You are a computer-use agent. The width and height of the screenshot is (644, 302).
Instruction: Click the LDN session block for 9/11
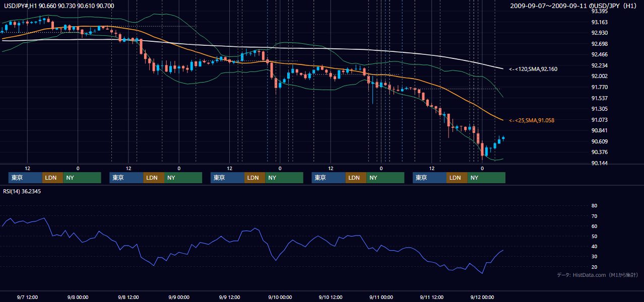[457, 178]
